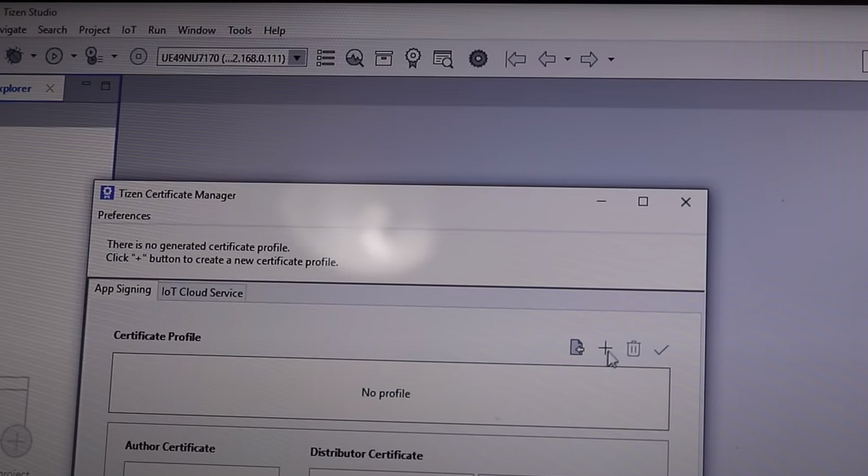
Task: Click the checkmark set active profile icon
Action: (x=662, y=350)
